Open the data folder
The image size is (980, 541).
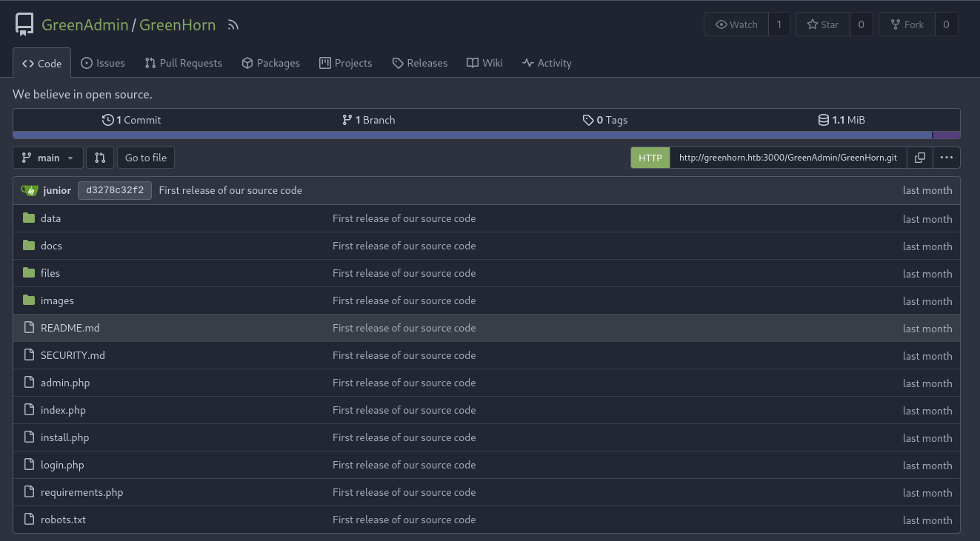tap(51, 218)
